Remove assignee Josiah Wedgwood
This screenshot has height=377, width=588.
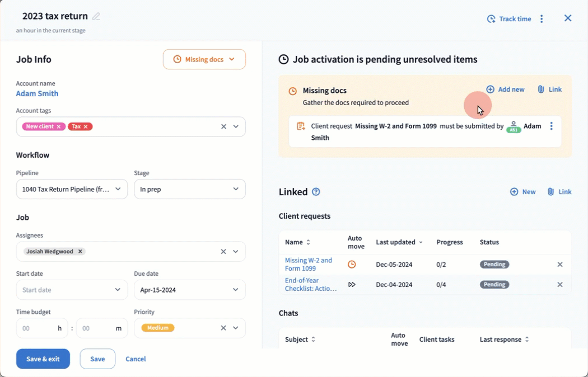point(81,252)
